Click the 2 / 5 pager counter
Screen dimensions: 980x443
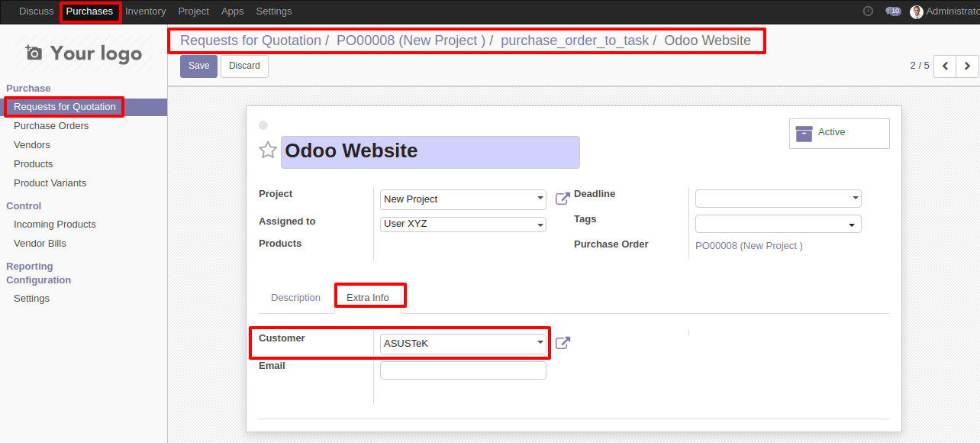pos(920,66)
